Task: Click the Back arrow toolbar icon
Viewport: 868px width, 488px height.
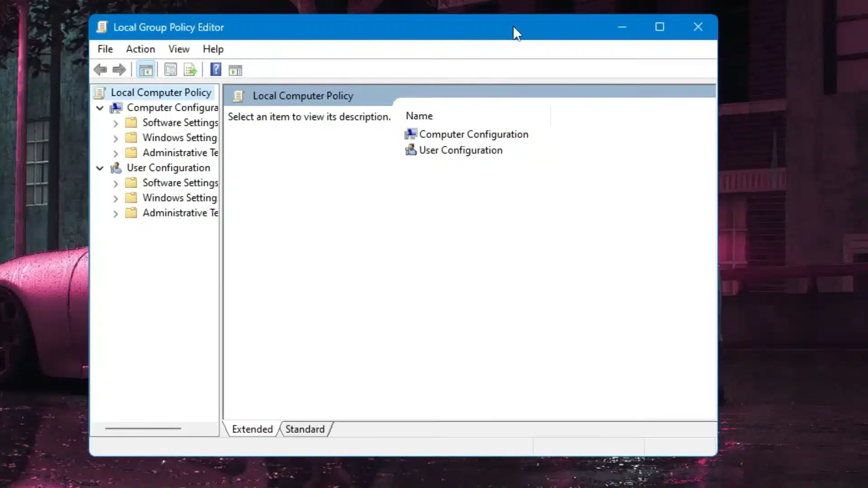Action: pyautogui.click(x=100, y=70)
